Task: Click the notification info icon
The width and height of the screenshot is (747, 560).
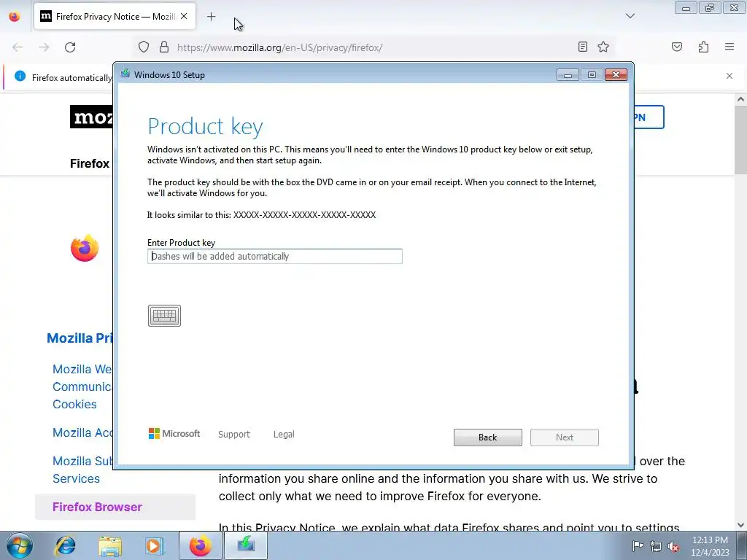Action: point(20,76)
